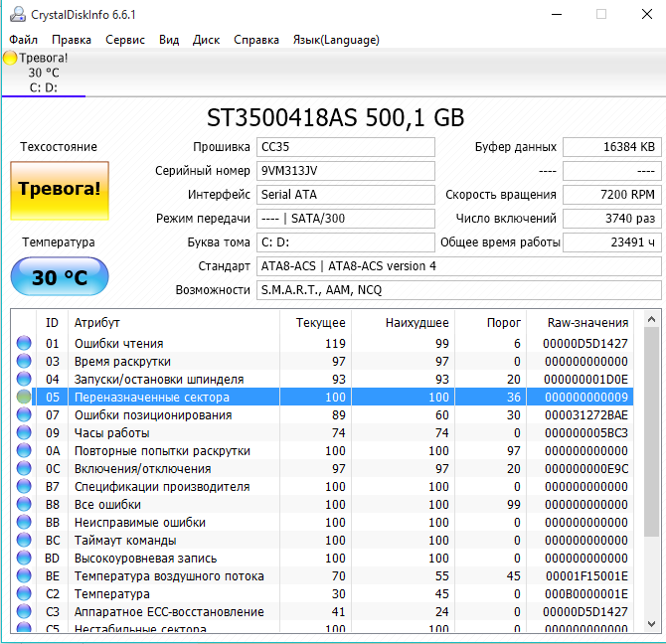Click the serial number field 9VM313JV
Screen dimensions: 666x644
[x=346, y=171]
